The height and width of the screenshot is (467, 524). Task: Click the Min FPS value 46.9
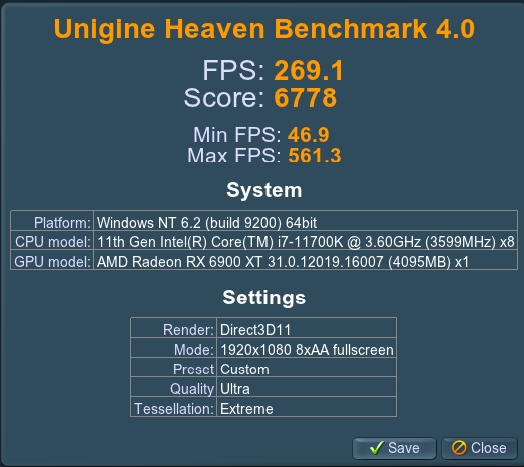tap(309, 134)
